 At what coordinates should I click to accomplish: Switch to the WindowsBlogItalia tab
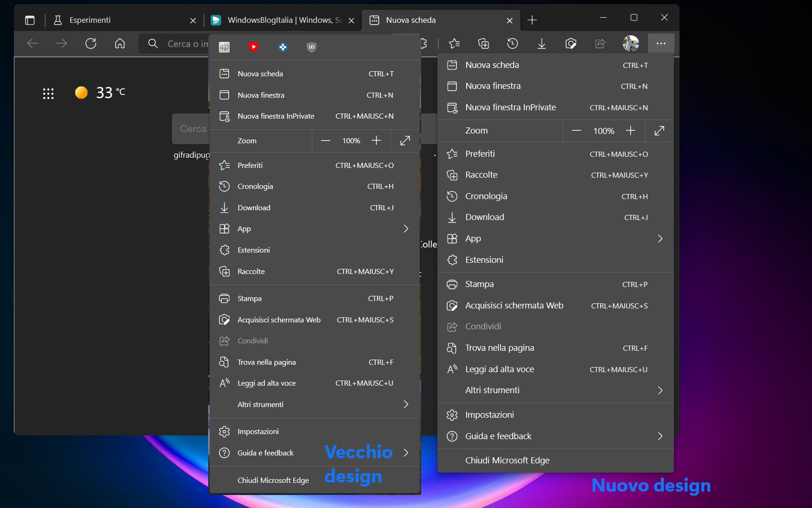[283, 20]
